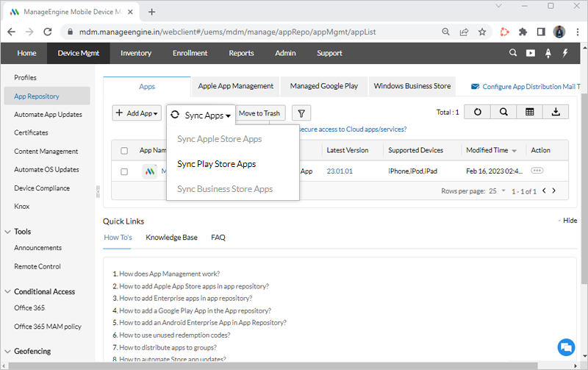
Task: Open the 'How does App Management work?' link
Action: tap(169, 274)
